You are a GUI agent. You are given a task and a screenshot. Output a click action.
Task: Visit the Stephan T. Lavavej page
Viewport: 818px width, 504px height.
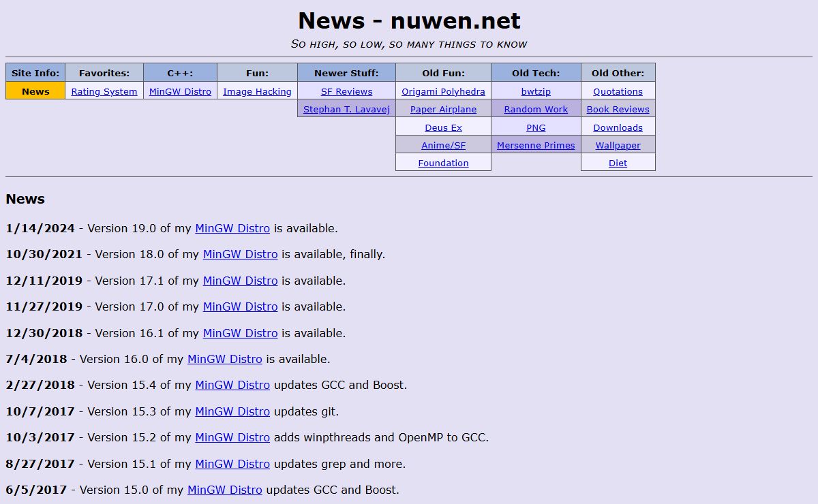(x=346, y=109)
